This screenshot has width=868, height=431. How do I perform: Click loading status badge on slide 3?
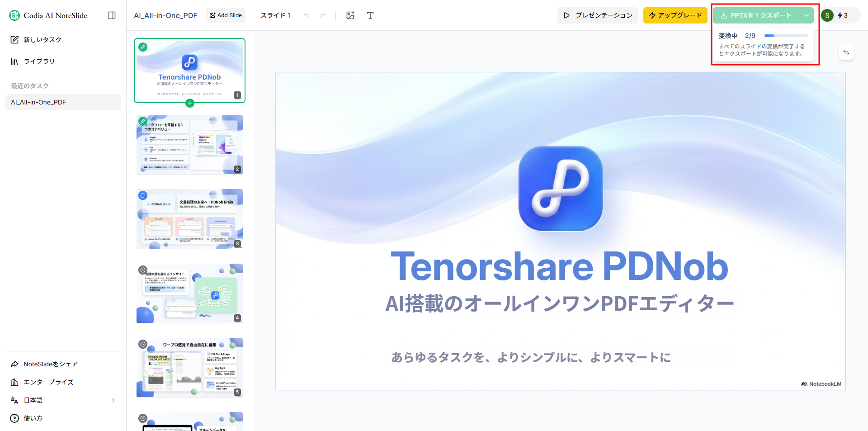[x=143, y=195]
